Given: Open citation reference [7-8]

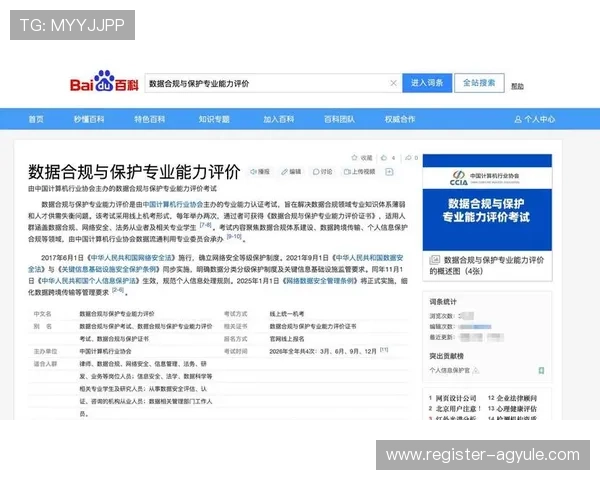Looking at the screenshot, I should 205,225.
